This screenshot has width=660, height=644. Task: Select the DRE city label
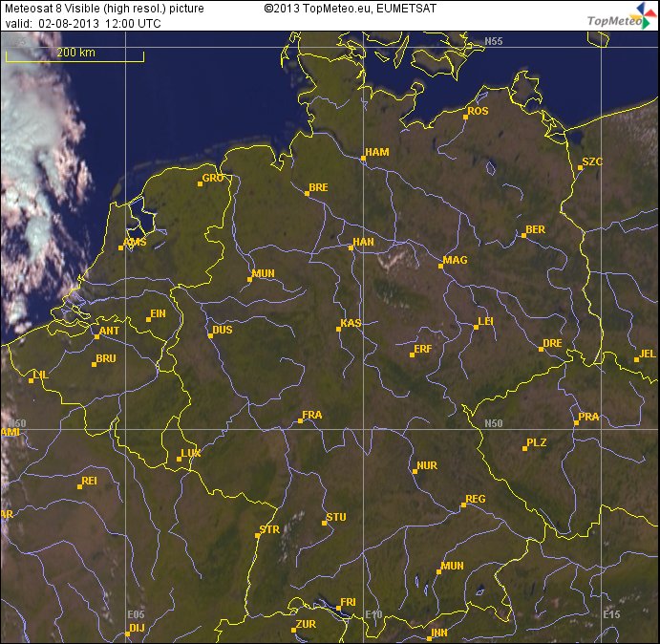(x=552, y=344)
